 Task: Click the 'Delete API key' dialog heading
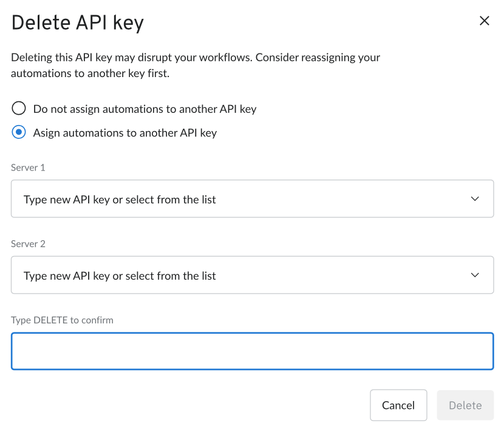pyautogui.click(x=78, y=23)
